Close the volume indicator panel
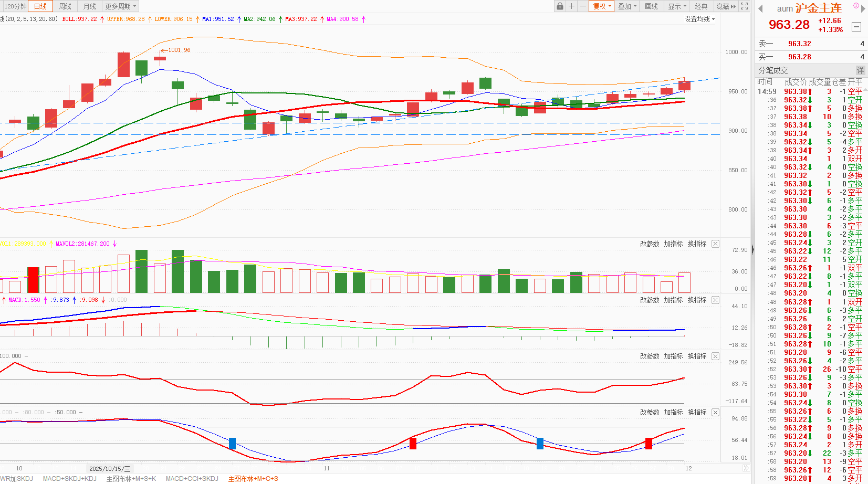 pyautogui.click(x=715, y=244)
